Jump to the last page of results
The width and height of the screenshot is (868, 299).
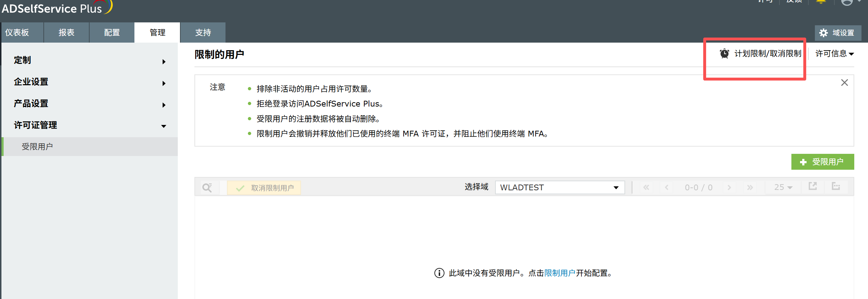(750, 187)
